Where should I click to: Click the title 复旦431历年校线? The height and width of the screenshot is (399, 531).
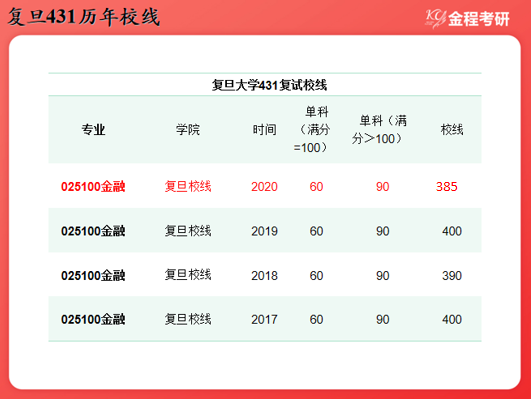84,17
